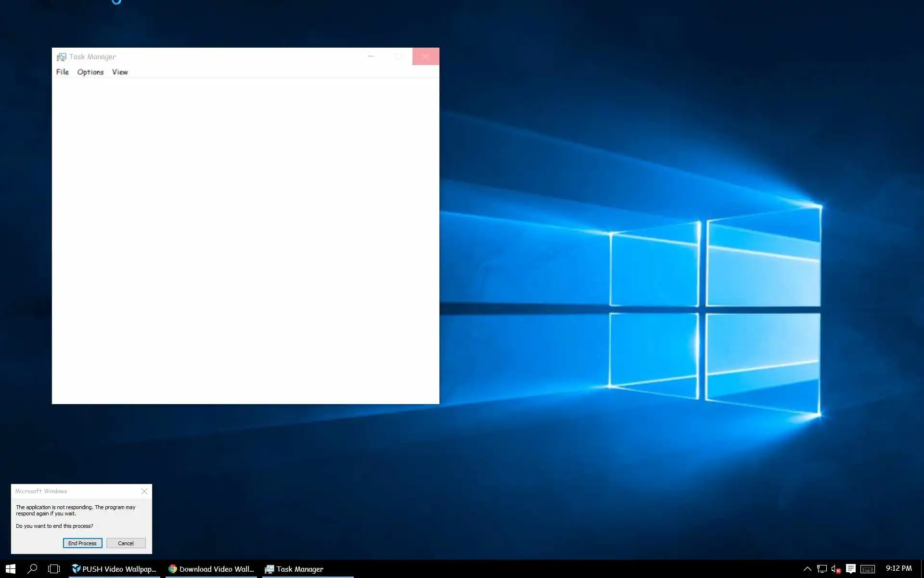
Task: Click the 9:12 PM taskbar clock
Action: pos(898,568)
